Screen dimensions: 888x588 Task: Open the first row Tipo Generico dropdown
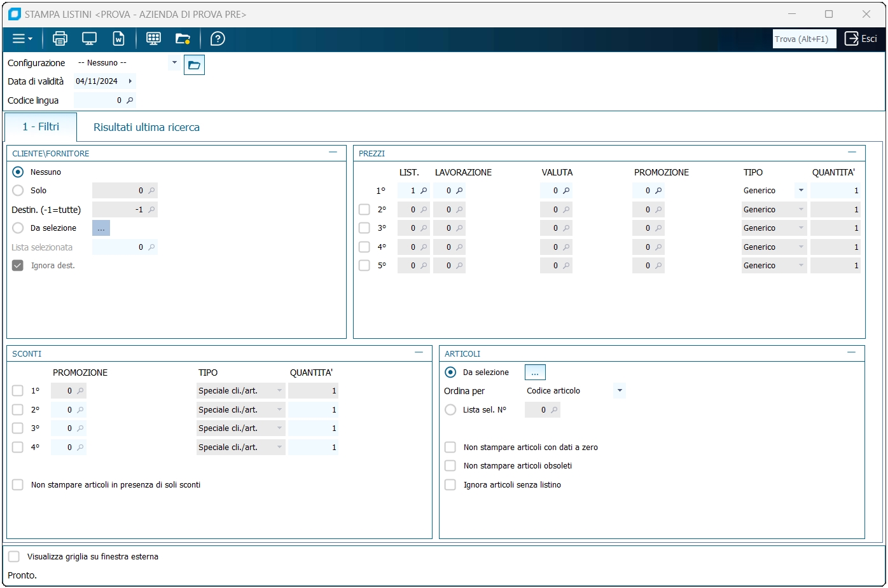click(x=801, y=191)
